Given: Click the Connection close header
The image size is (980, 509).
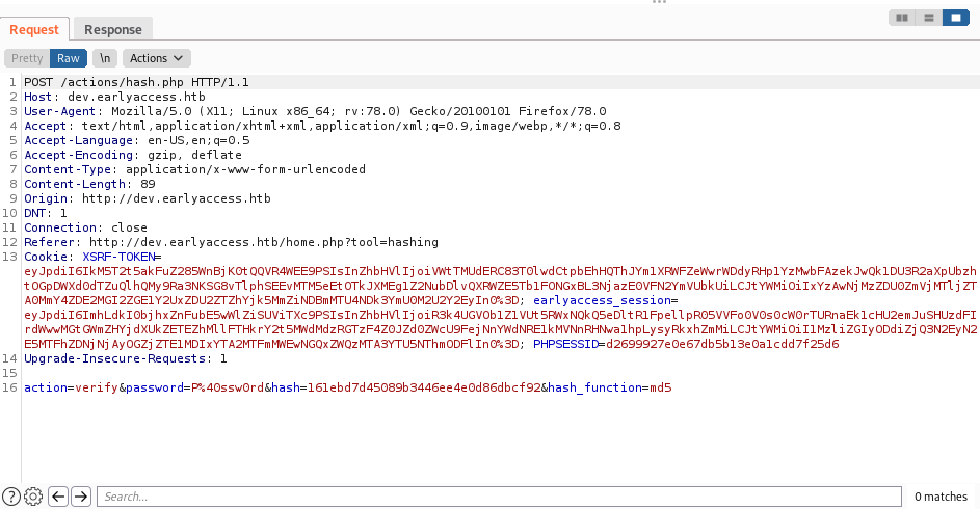Looking at the screenshot, I should tap(86, 227).
